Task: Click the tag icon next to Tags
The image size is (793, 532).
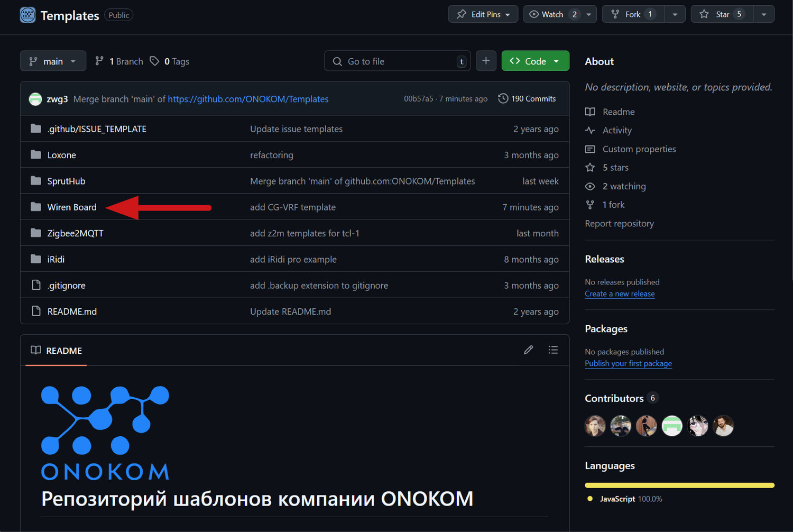Action: 154,61
